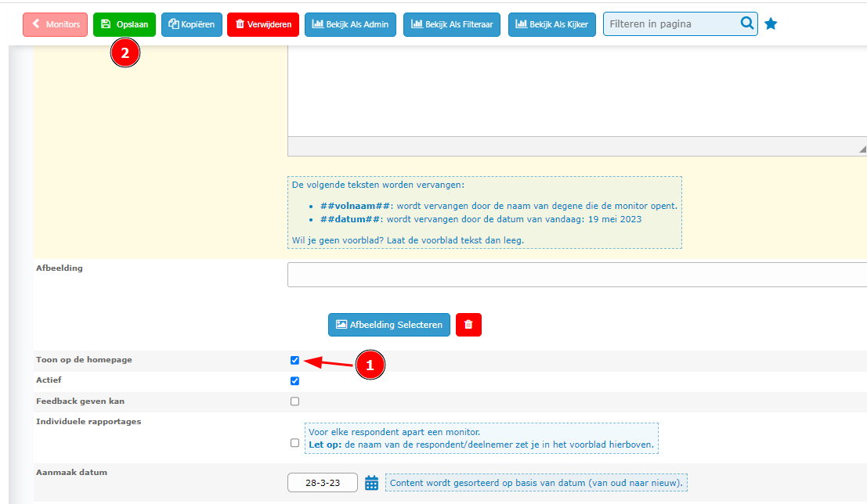The image size is (867, 504).
Task: Open Bekijk Als Admin view
Action: pos(350,24)
